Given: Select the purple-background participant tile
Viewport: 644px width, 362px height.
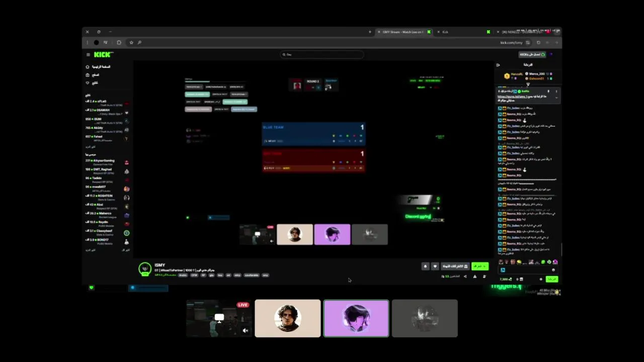Looking at the screenshot, I should point(356,318).
